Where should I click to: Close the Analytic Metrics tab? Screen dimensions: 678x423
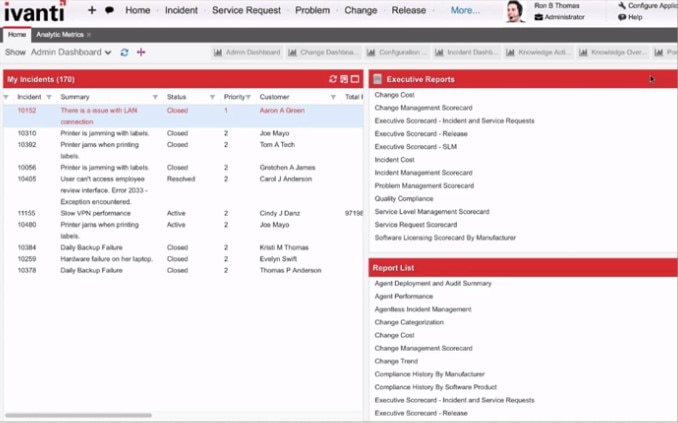89,35
